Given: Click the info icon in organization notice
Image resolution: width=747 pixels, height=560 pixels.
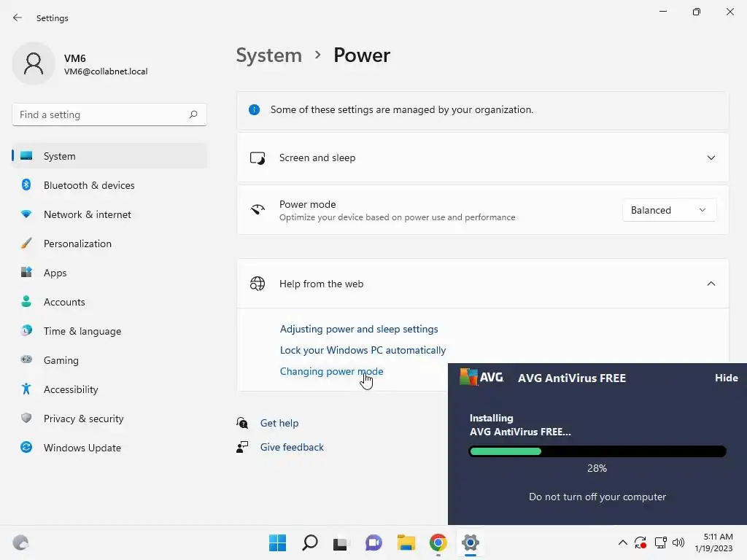Looking at the screenshot, I should (x=255, y=109).
